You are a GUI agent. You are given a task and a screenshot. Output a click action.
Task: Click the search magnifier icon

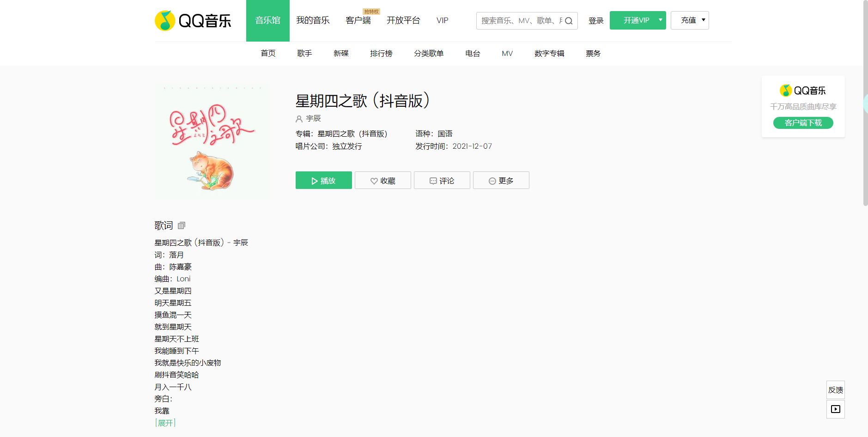tap(570, 20)
